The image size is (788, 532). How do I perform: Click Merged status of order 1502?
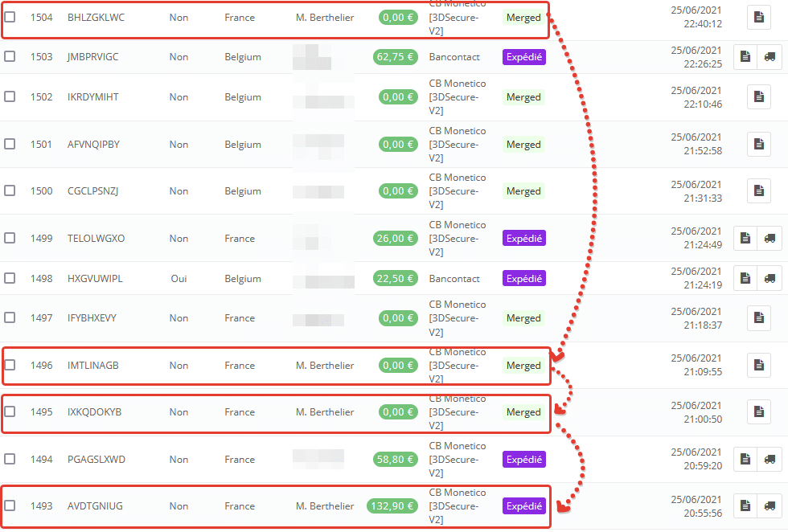523,97
